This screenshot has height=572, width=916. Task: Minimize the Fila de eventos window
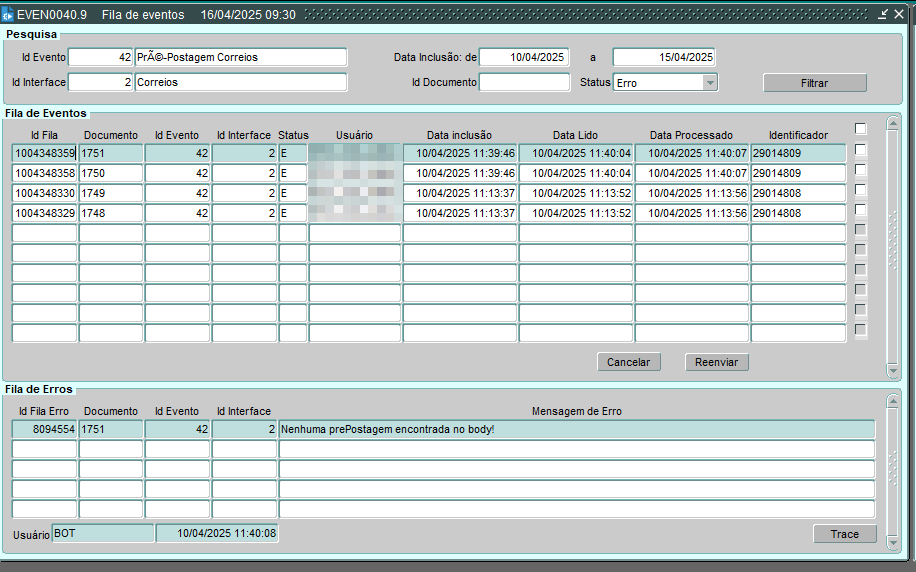coord(883,15)
